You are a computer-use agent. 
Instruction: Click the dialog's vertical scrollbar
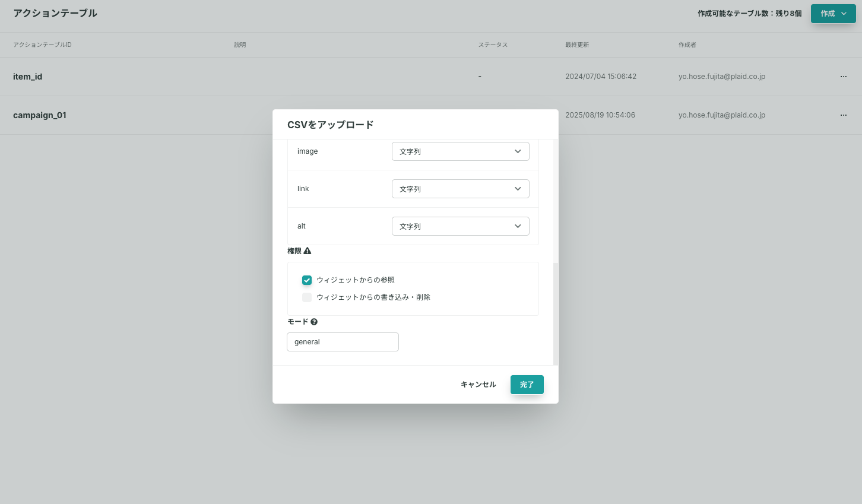[556, 314]
